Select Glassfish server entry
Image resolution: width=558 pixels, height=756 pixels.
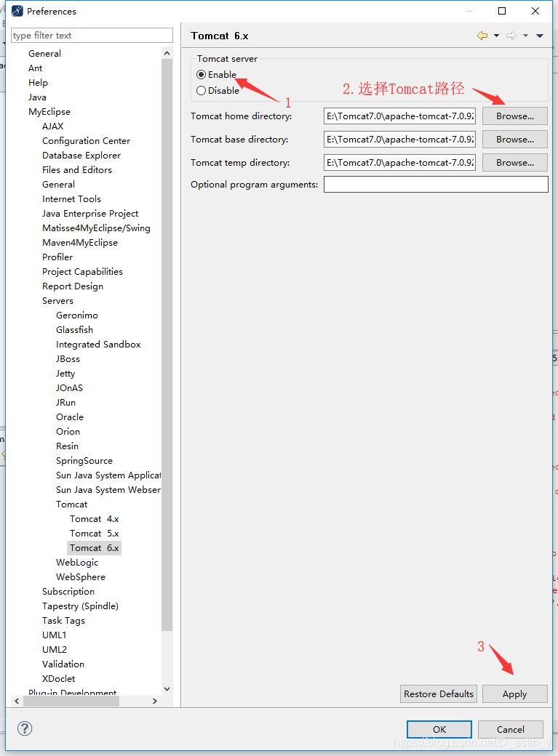point(74,330)
